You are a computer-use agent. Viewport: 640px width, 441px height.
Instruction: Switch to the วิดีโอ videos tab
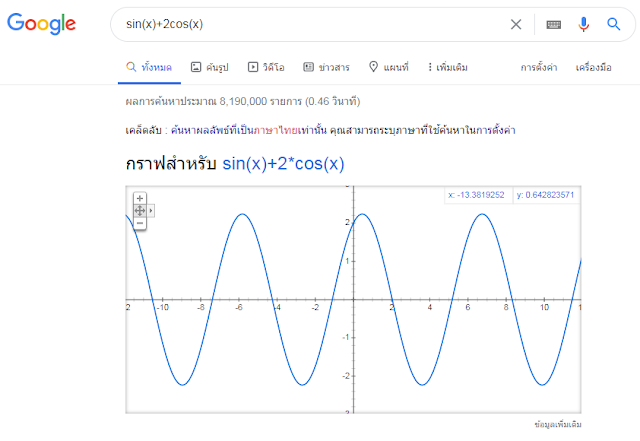(266, 68)
